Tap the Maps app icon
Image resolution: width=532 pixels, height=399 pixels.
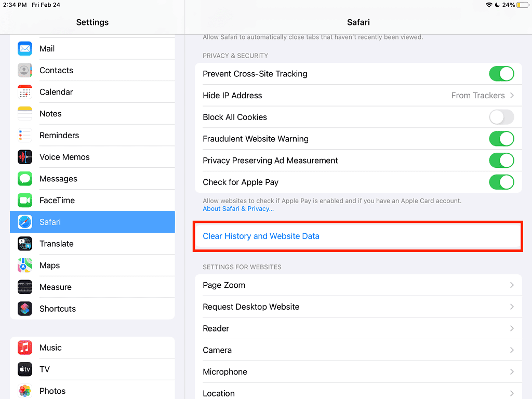tap(25, 265)
